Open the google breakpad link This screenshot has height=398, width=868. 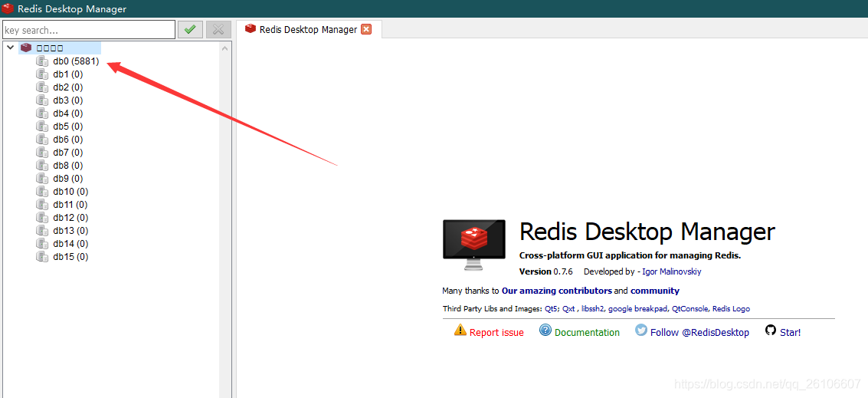[x=637, y=309]
